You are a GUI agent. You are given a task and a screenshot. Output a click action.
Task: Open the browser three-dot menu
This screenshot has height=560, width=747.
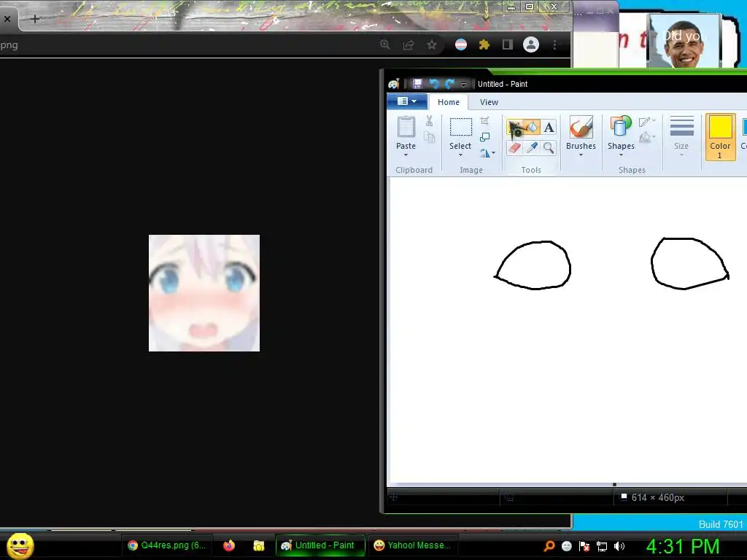tap(554, 44)
